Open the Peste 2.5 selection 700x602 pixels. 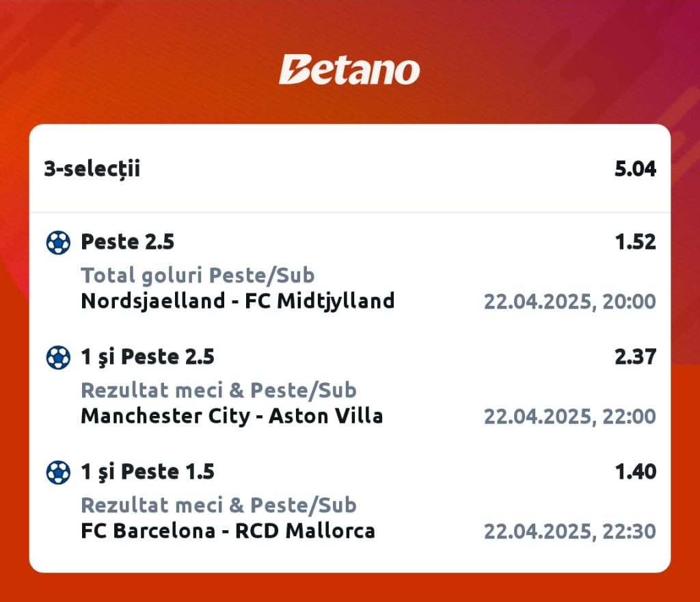pyautogui.click(x=128, y=241)
